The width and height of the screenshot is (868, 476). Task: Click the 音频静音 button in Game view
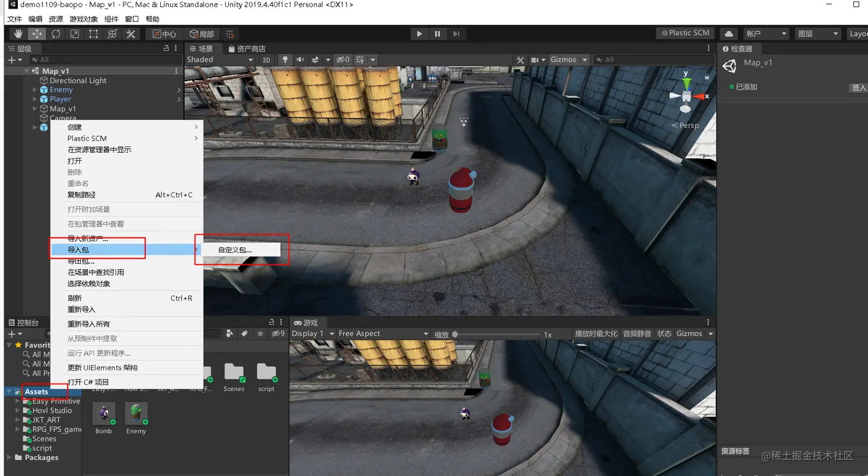637,334
